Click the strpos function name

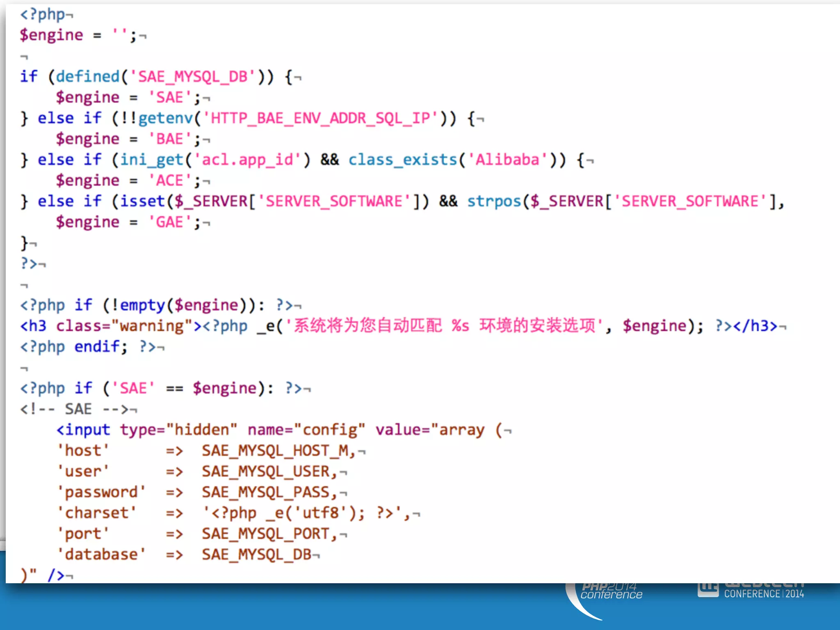pos(494,201)
